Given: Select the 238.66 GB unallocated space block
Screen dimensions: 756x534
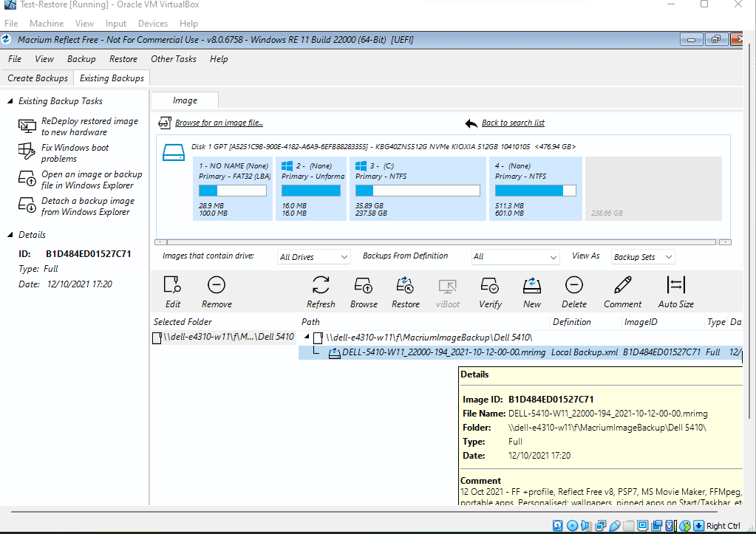Looking at the screenshot, I should [x=653, y=188].
